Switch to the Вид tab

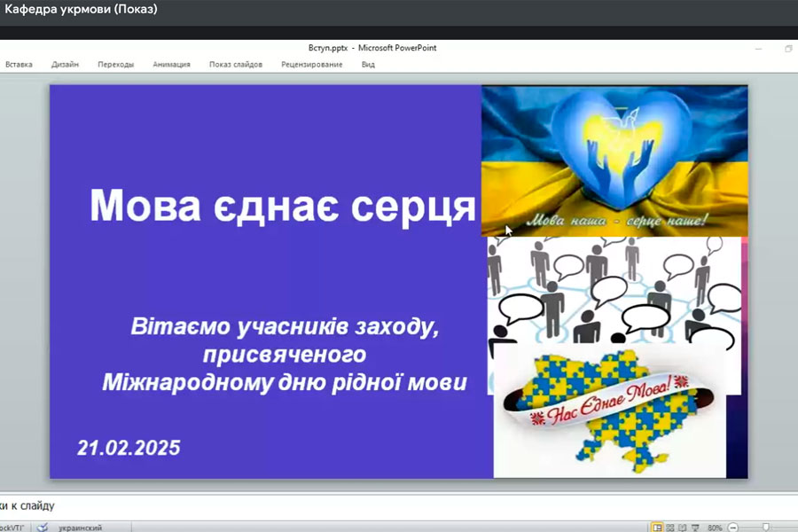368,65
